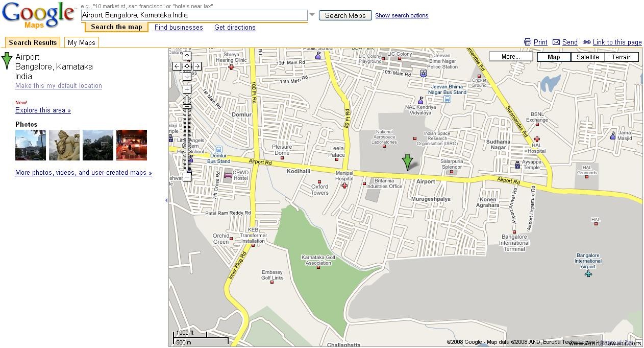
Task: Open the My Maps tab
Action: (x=82, y=42)
